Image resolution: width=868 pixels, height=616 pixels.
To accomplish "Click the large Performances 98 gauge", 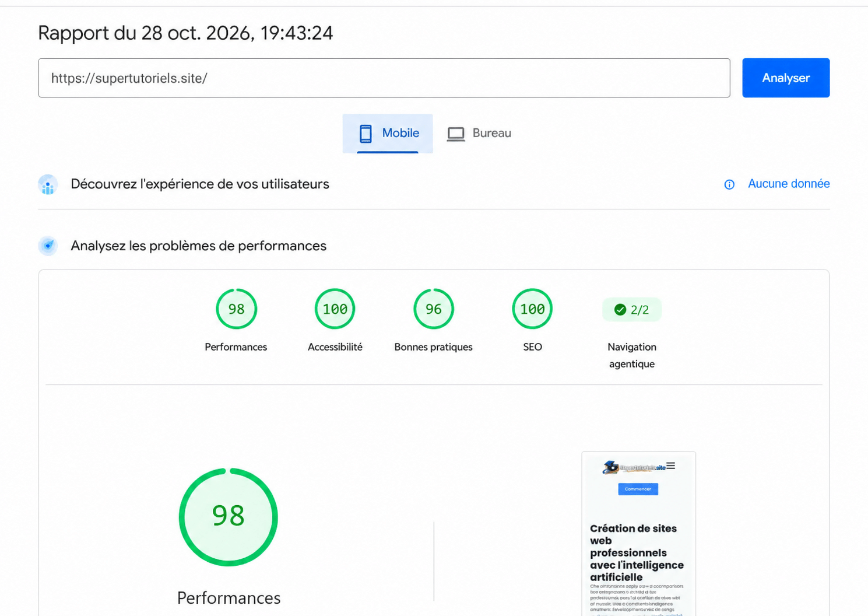I will (229, 517).
